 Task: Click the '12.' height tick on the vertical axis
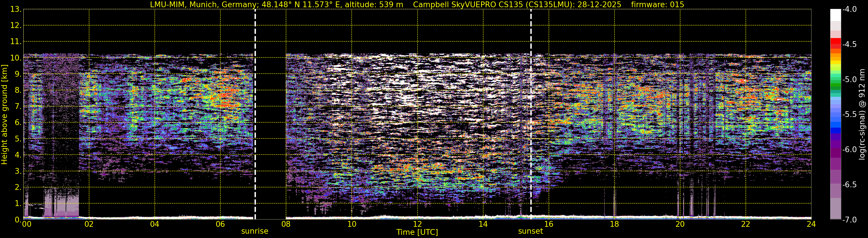pos(16,26)
